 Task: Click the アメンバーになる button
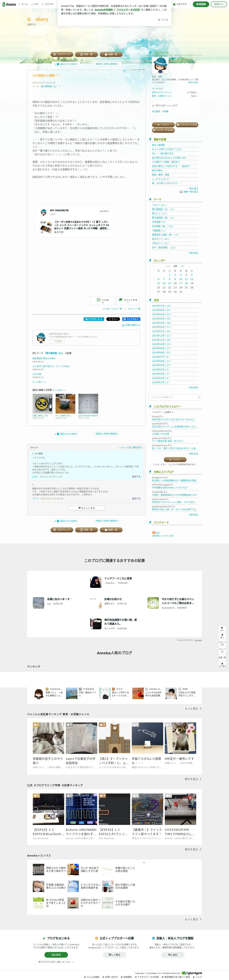click(187, 125)
